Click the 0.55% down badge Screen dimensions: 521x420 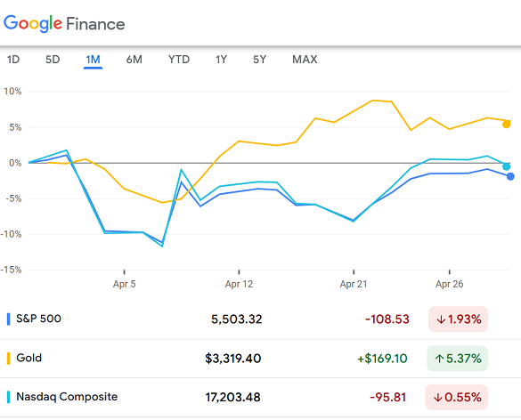pyautogui.click(x=457, y=397)
